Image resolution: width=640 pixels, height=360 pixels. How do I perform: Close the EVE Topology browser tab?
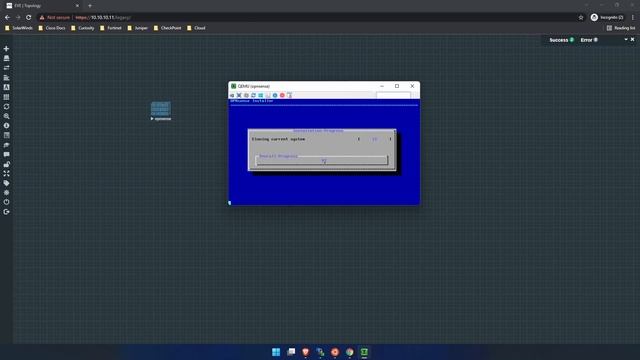77,6
